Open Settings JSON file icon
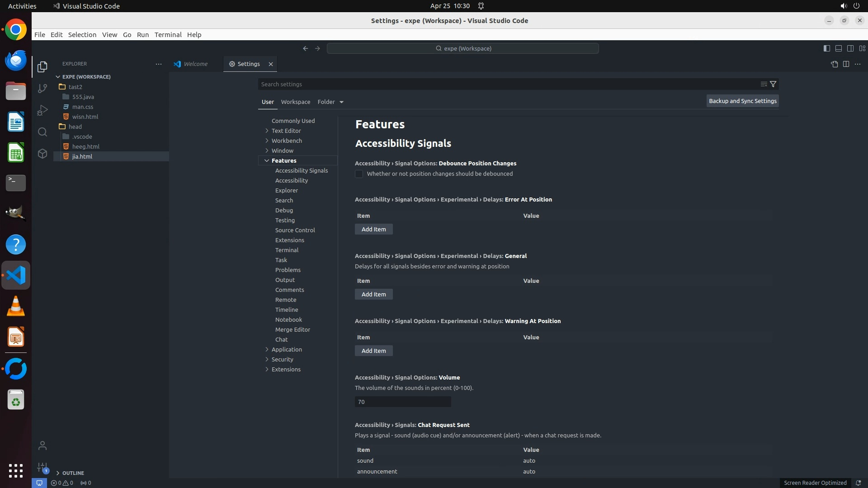The height and width of the screenshot is (488, 868). click(x=834, y=64)
